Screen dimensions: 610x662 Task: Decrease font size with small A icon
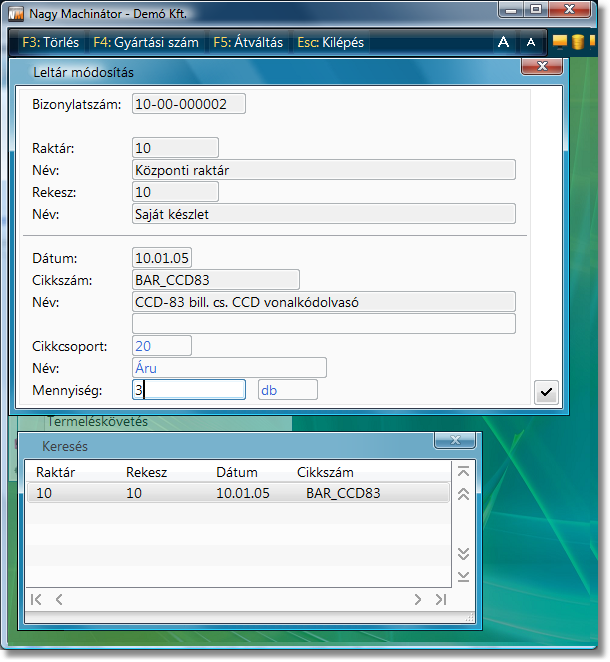[531, 42]
